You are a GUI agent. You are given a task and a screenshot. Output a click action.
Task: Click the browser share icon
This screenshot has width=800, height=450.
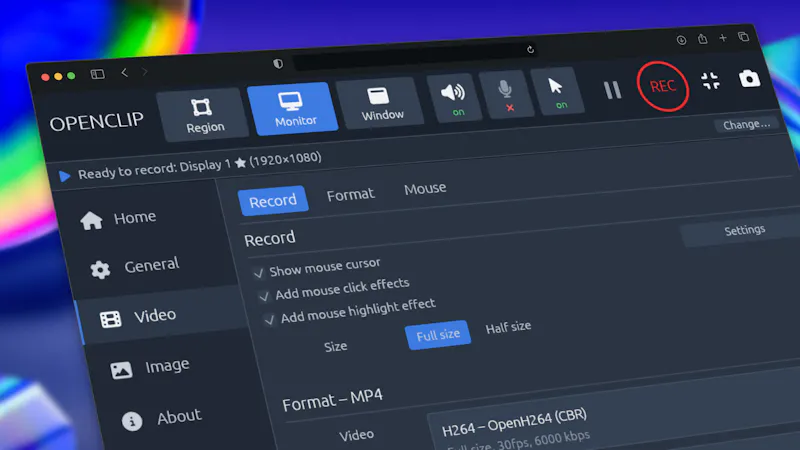(703, 39)
